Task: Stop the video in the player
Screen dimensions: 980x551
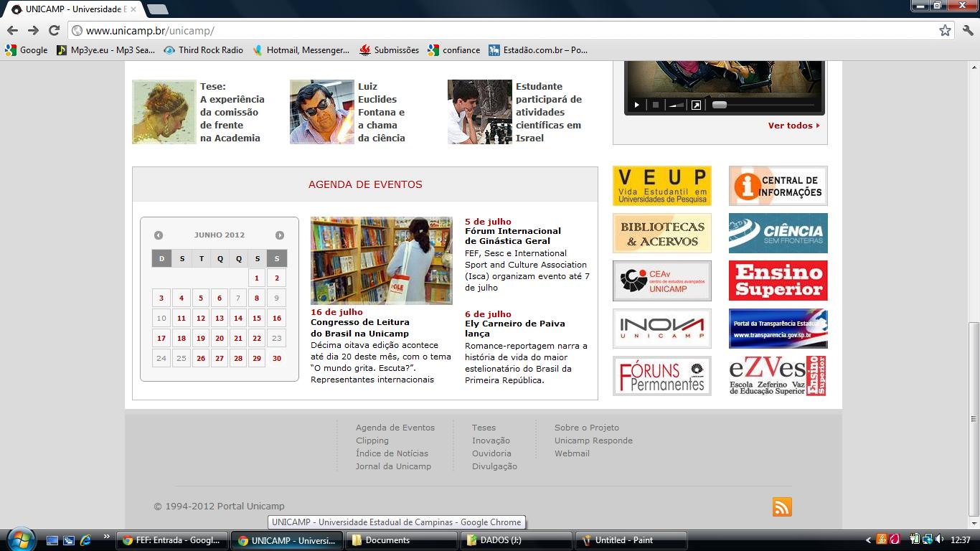Action: tap(655, 105)
